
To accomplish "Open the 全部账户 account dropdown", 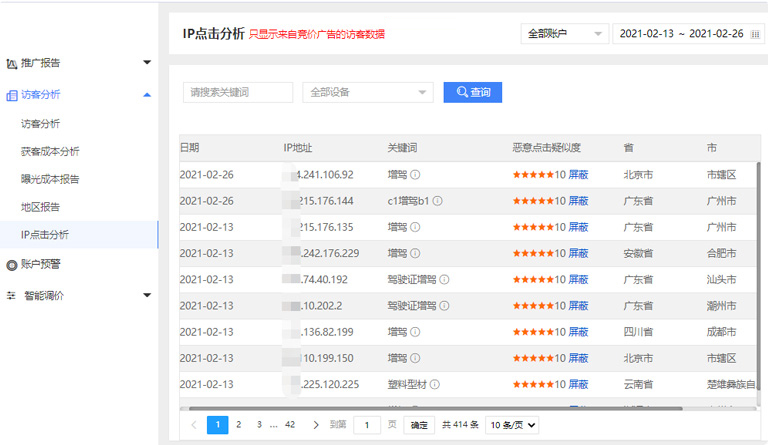I will click(x=564, y=34).
